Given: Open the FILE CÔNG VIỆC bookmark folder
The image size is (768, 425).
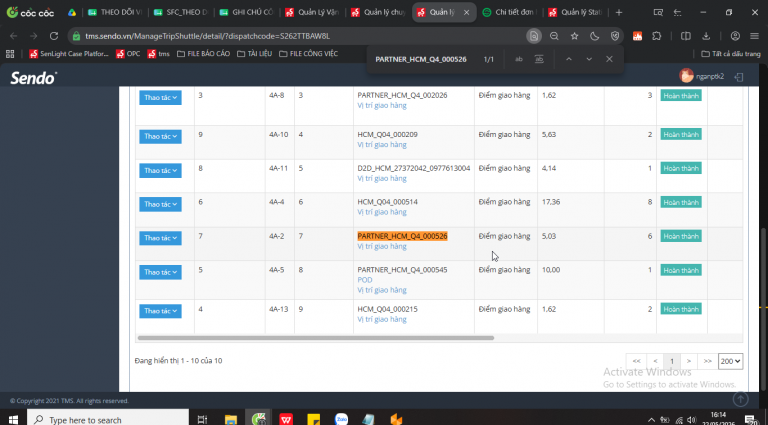Looking at the screenshot, I should (308, 54).
